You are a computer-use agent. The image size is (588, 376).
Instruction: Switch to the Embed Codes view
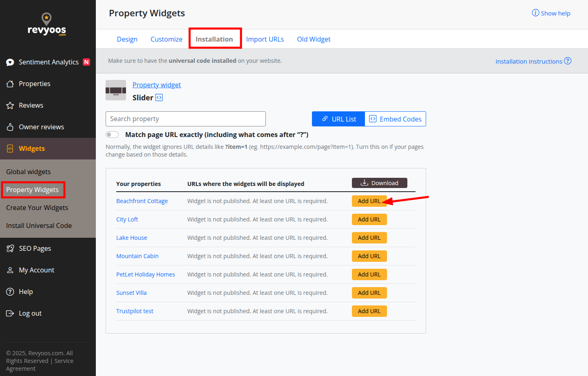point(395,119)
